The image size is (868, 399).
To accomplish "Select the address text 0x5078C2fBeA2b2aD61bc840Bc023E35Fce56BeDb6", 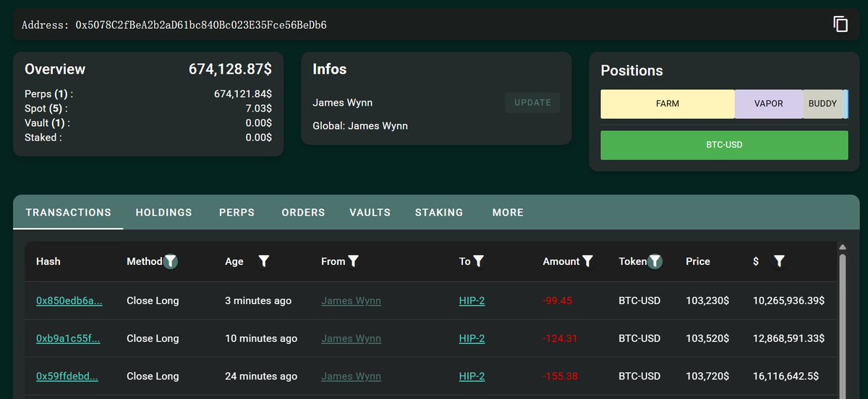I will pos(201,25).
